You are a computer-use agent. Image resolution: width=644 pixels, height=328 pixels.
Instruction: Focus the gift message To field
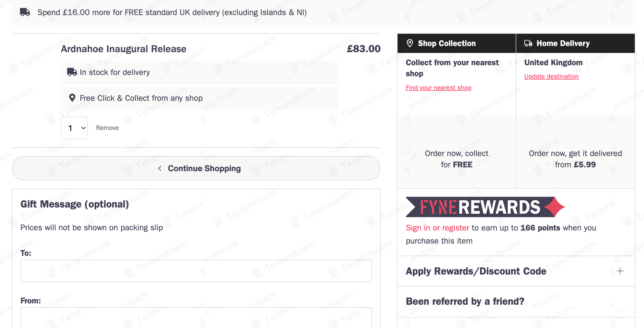coord(196,271)
